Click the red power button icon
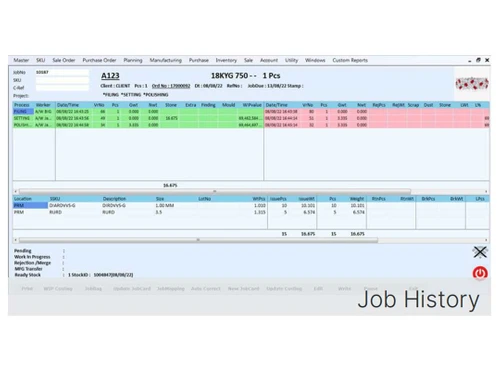Viewport: 500px width, 375px height. tap(480, 273)
